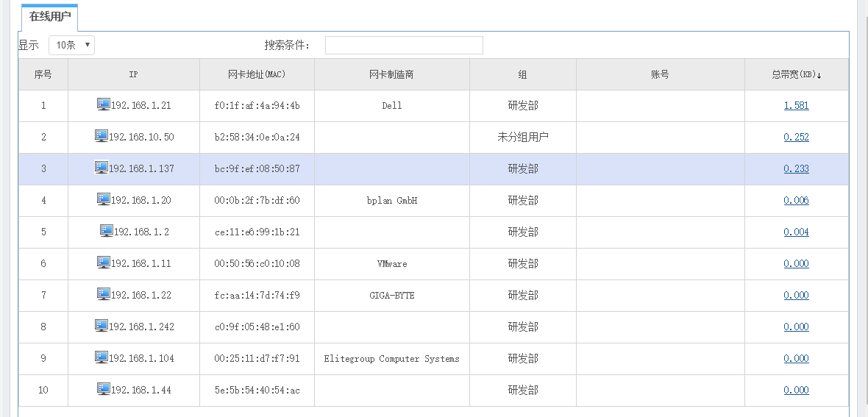This screenshot has width=868, height=417.
Task: Select the computer icon next to 192.168.1.104
Action: coord(102,357)
